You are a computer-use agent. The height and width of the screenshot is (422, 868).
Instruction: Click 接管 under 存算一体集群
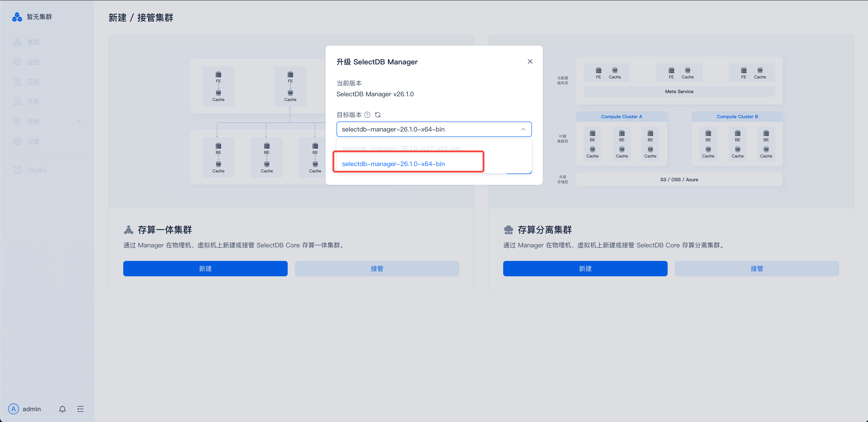point(377,269)
